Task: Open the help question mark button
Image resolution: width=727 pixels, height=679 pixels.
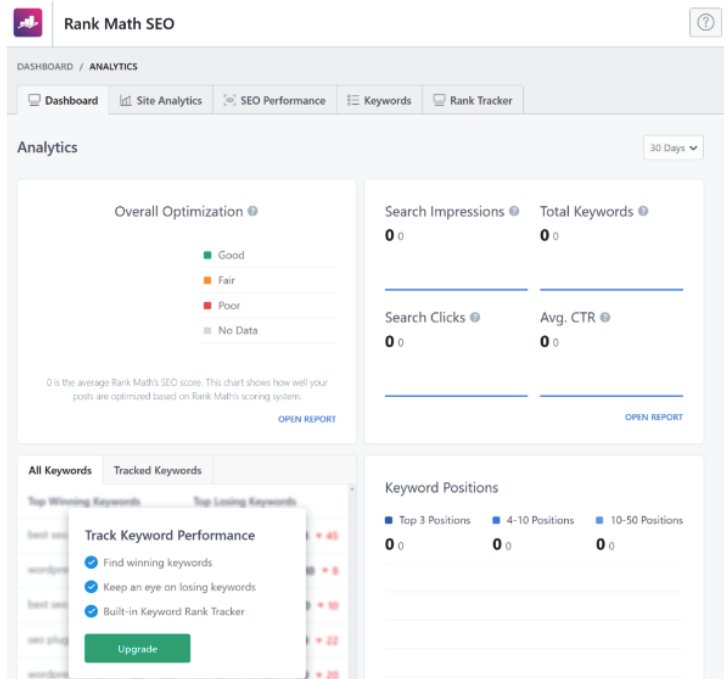Action: tap(706, 22)
